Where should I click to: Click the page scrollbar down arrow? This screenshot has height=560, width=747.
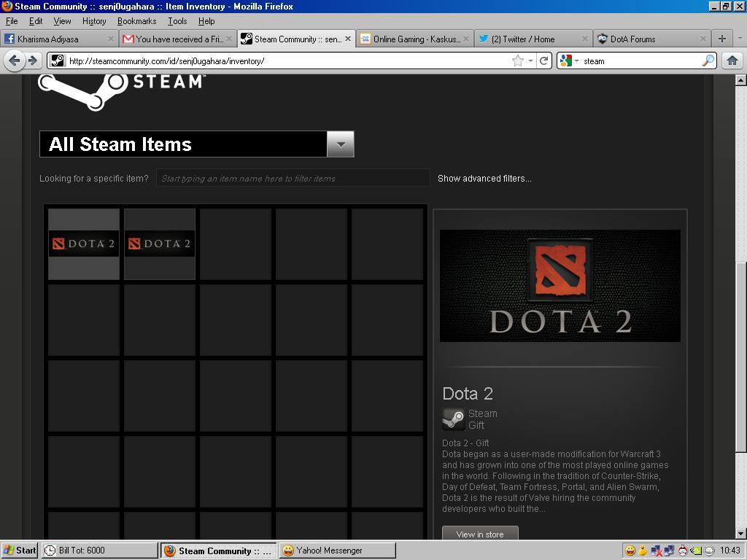[740, 533]
